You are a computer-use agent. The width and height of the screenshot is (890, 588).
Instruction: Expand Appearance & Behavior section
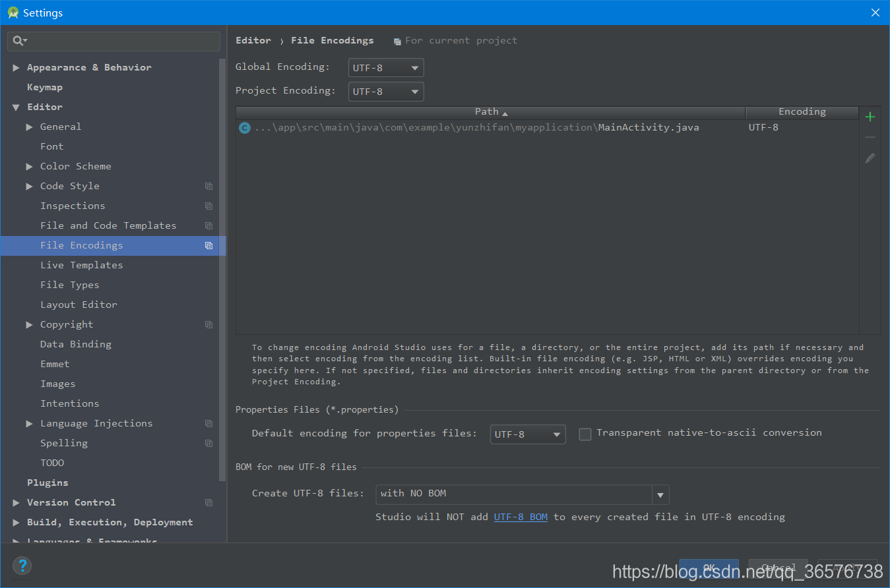[16, 67]
